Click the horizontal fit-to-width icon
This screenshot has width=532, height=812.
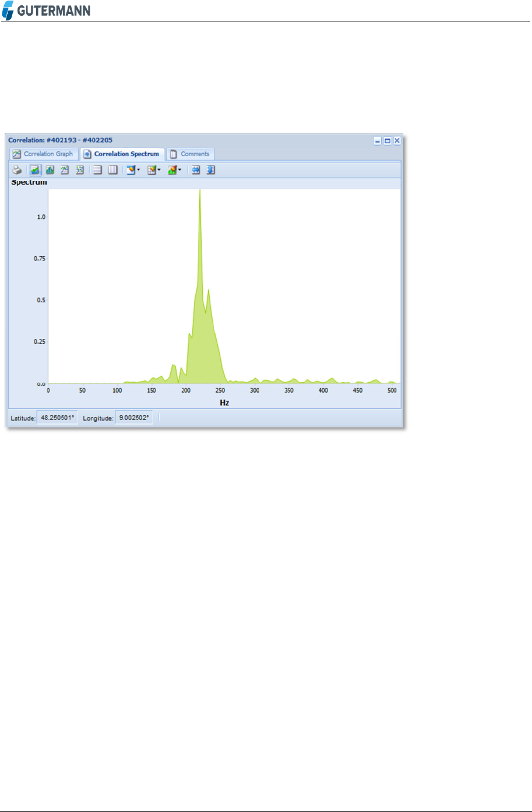(x=196, y=170)
